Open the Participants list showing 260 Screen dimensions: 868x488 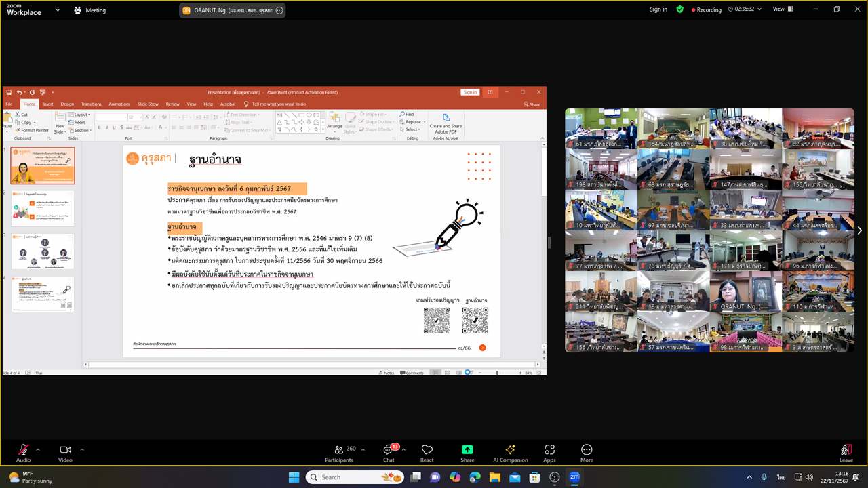click(x=339, y=452)
